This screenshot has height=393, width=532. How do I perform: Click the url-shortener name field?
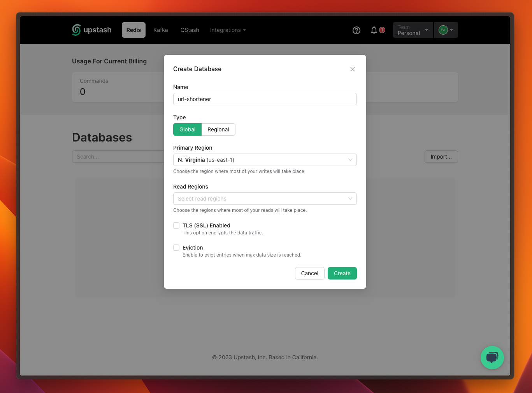pyautogui.click(x=265, y=99)
